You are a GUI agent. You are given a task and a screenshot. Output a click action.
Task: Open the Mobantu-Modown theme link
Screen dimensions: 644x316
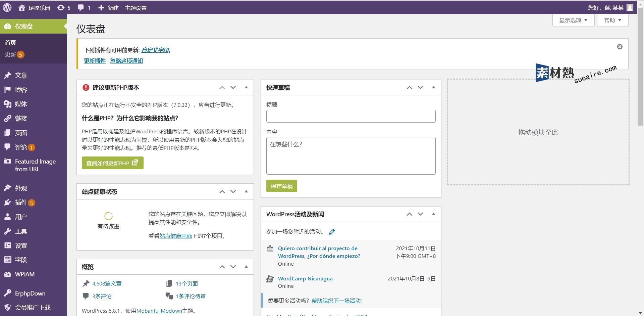(159, 311)
